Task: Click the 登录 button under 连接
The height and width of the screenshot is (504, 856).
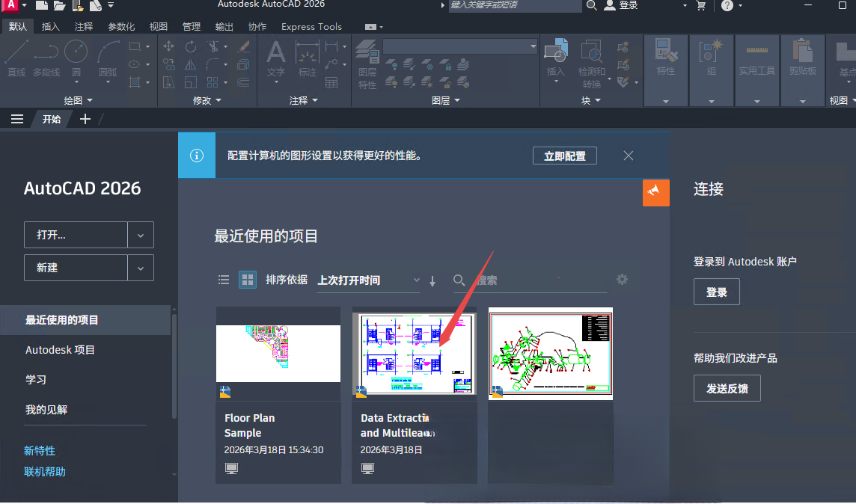Action: pos(716,292)
